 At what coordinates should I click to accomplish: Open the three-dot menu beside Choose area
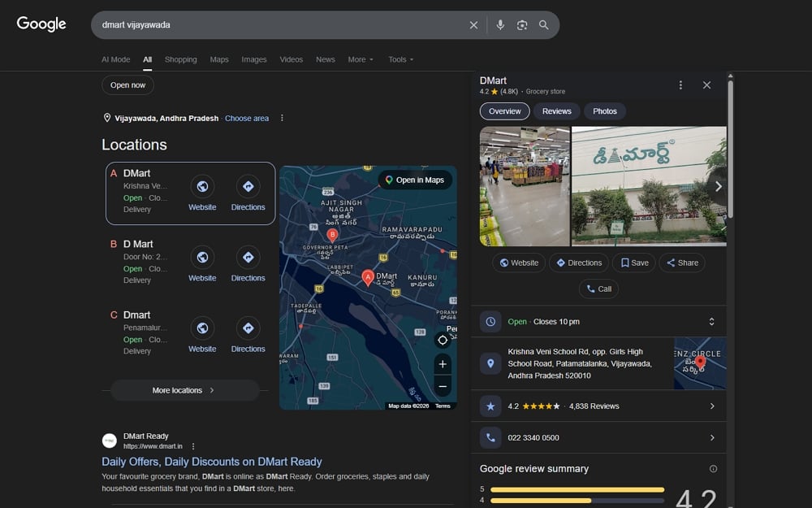(282, 118)
